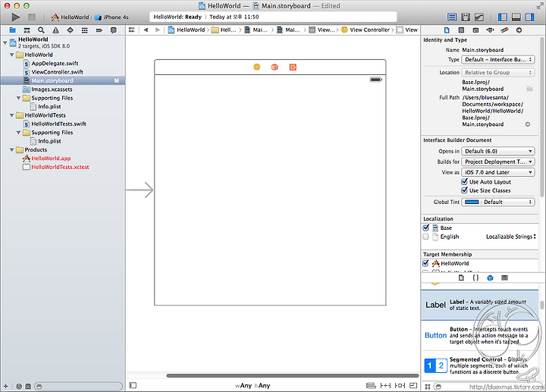Open the related items grid menu
The image size is (546, 392).
132,30
